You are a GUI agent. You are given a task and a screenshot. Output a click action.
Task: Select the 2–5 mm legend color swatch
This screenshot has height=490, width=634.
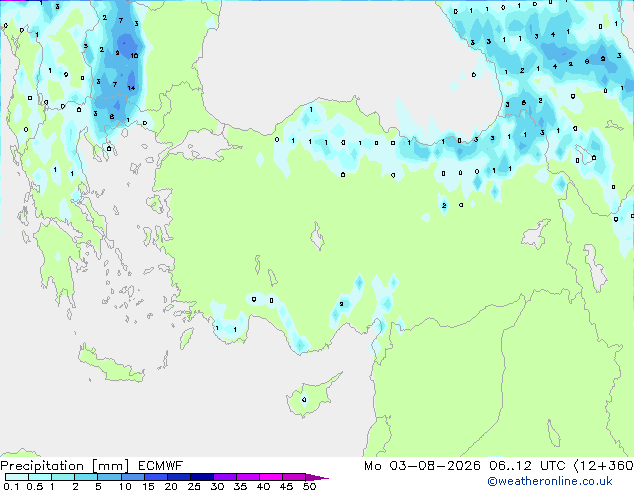[x=86, y=477]
